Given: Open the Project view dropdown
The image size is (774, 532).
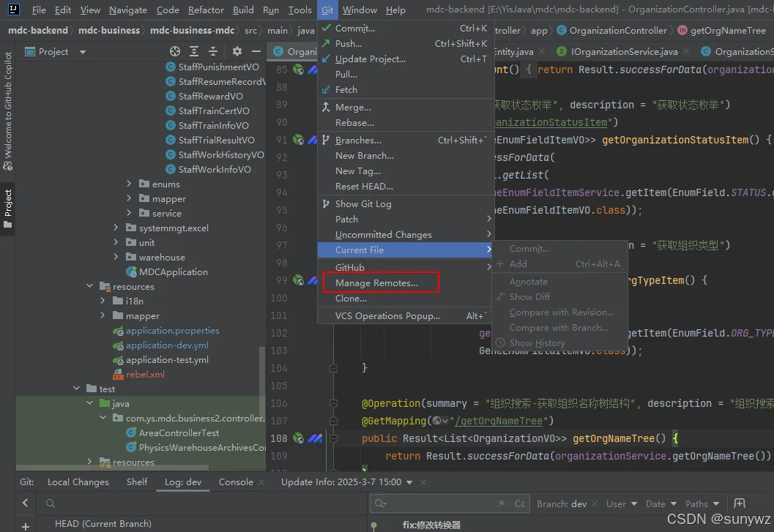Looking at the screenshot, I should click(83, 52).
